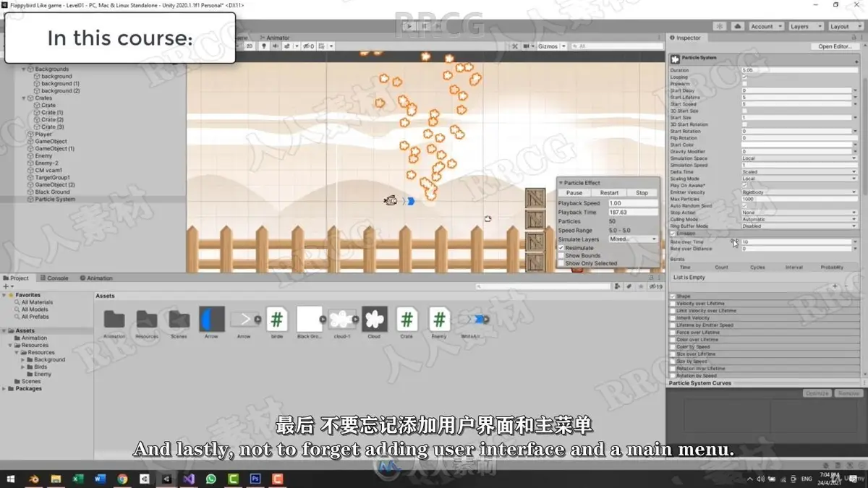Select the blue Arrow sprite asset
This screenshot has width=868, height=488.
click(212, 319)
